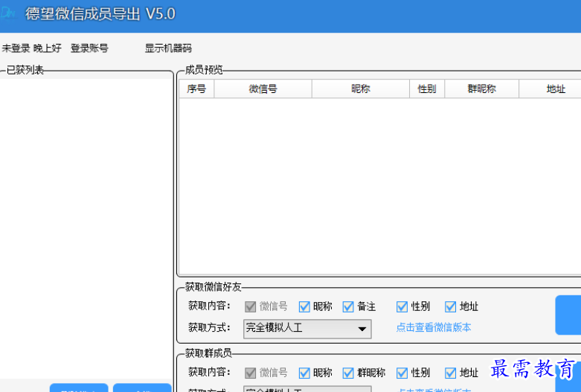Click the 群昵称 column header
Screen dimensions: 581x392
482,89
